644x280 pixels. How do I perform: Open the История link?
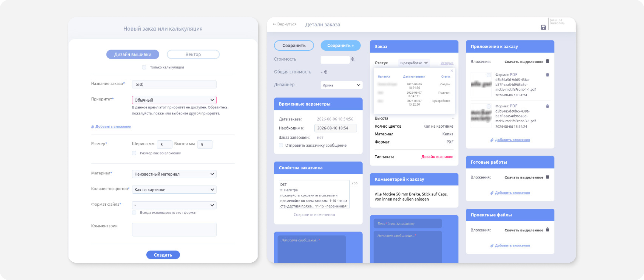coord(447,63)
